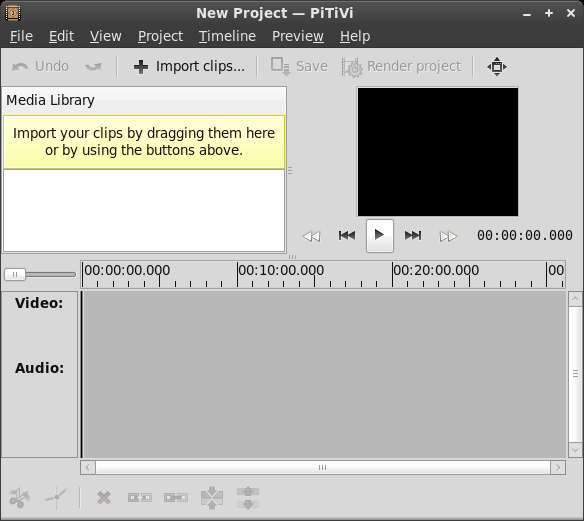Viewport: 584px width, 521px height.
Task: Click the horizontal scrollbar right arrow
Action: click(x=558, y=467)
